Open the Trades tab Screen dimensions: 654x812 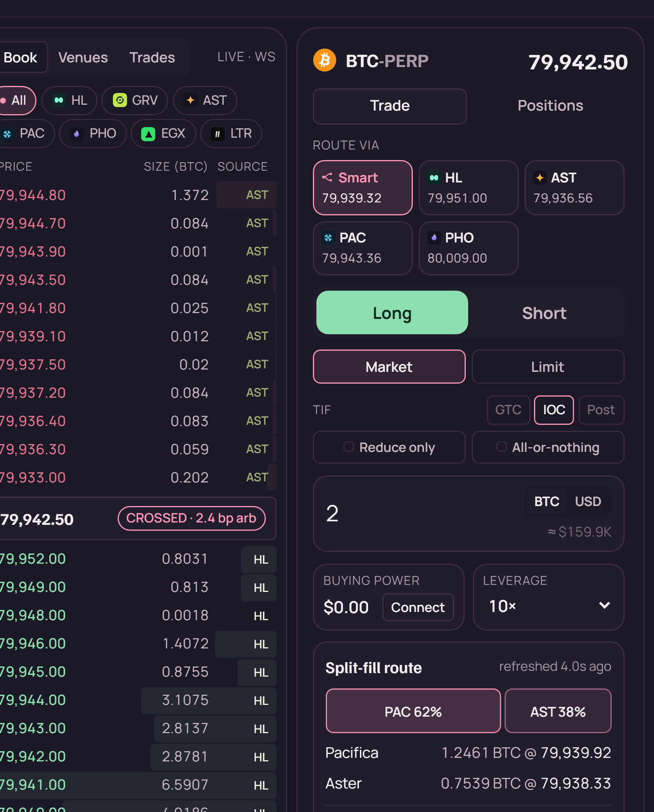click(152, 57)
